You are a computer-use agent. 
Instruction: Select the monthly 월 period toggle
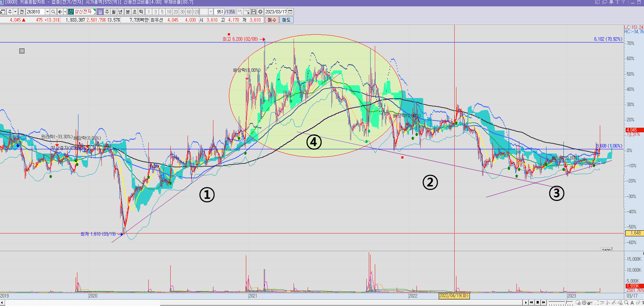coord(114,12)
